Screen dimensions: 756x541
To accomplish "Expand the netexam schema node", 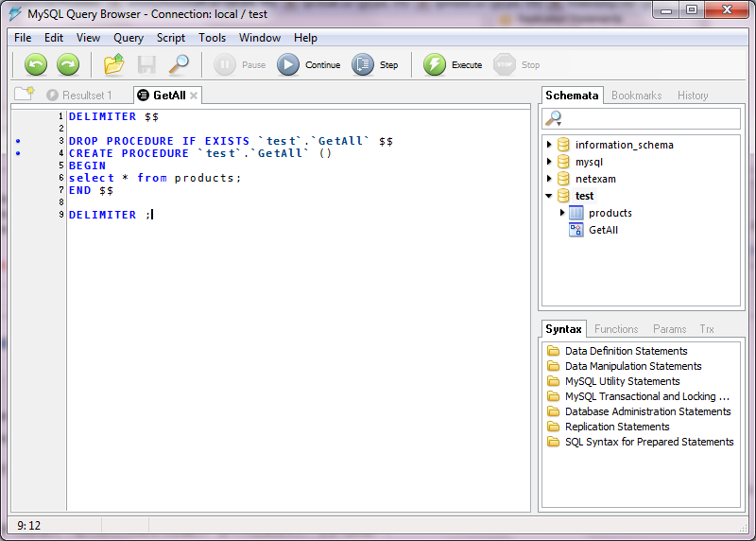I will coord(549,178).
